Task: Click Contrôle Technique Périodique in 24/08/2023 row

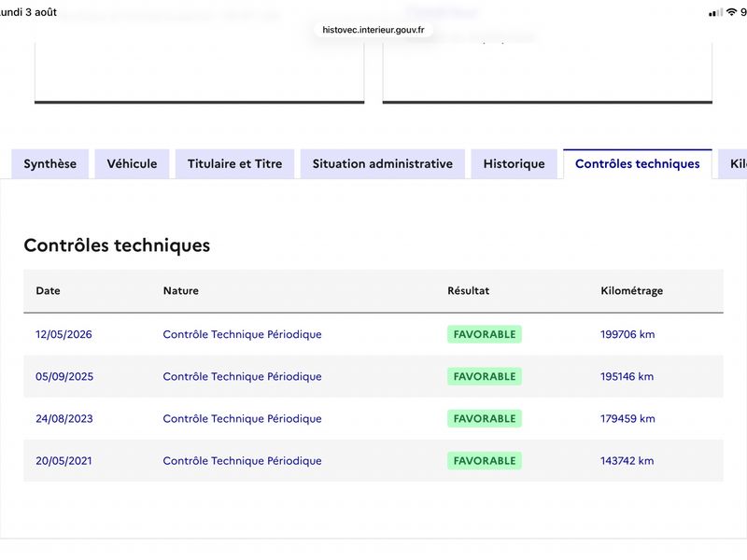Action: [x=242, y=418]
